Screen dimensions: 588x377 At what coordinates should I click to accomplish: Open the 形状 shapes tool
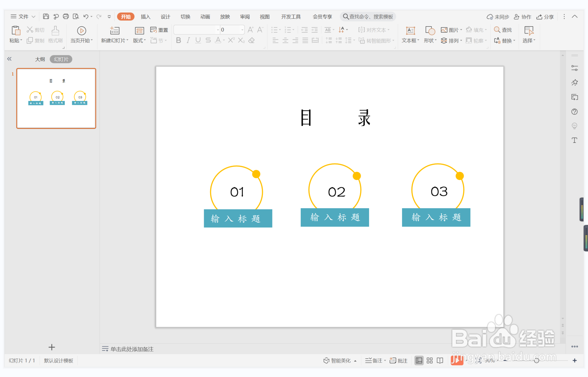click(430, 31)
